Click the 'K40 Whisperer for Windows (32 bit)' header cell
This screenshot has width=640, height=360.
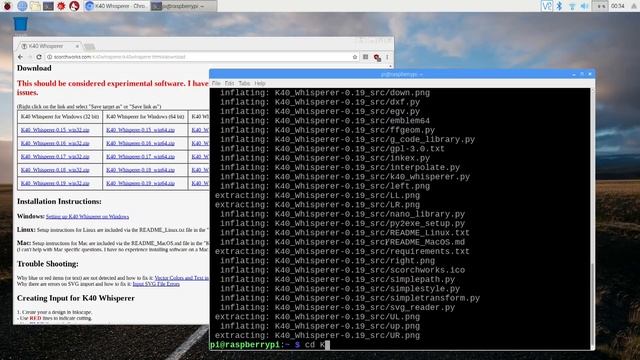coord(60,116)
